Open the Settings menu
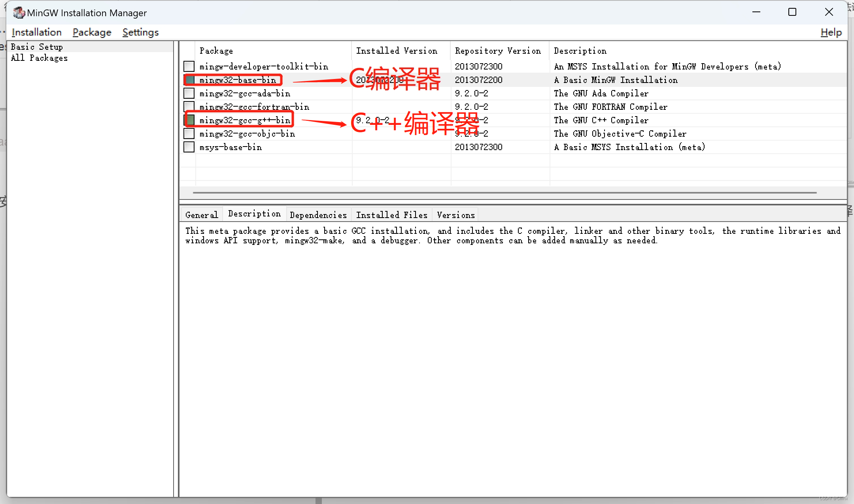 [140, 32]
